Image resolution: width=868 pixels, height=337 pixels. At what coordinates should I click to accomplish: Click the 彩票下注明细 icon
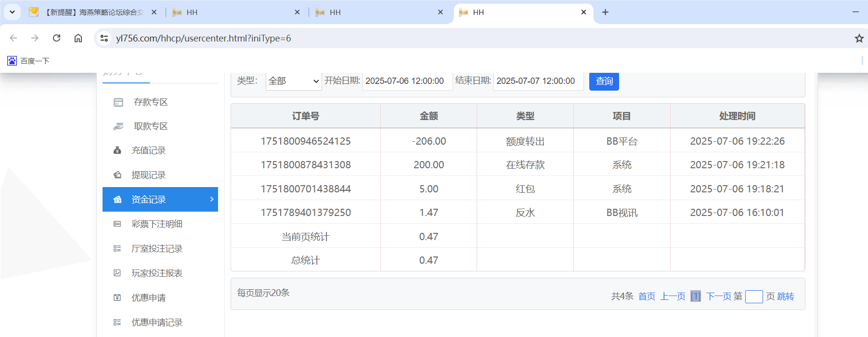pyautogui.click(x=117, y=224)
